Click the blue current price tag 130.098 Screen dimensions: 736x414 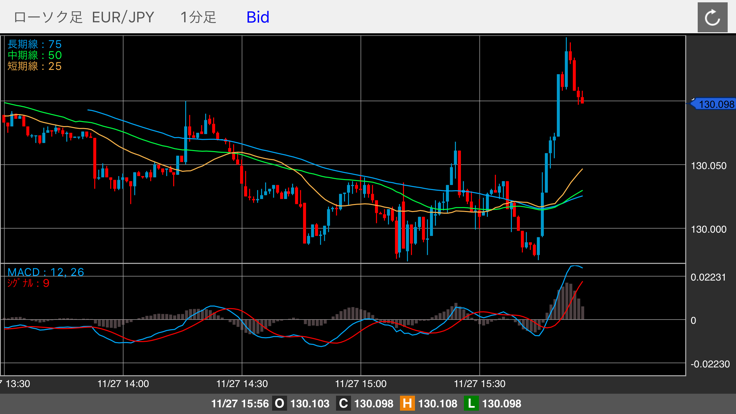point(714,104)
